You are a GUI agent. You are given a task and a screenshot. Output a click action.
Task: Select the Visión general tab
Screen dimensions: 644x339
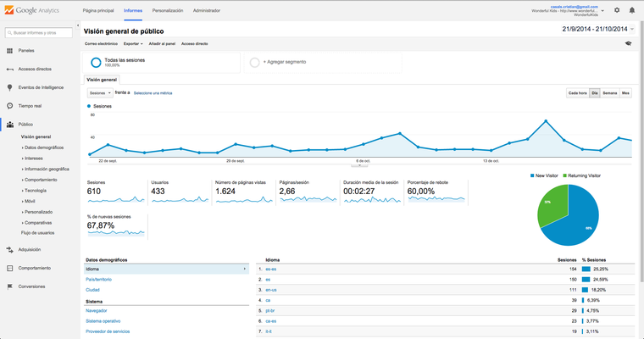coord(102,80)
